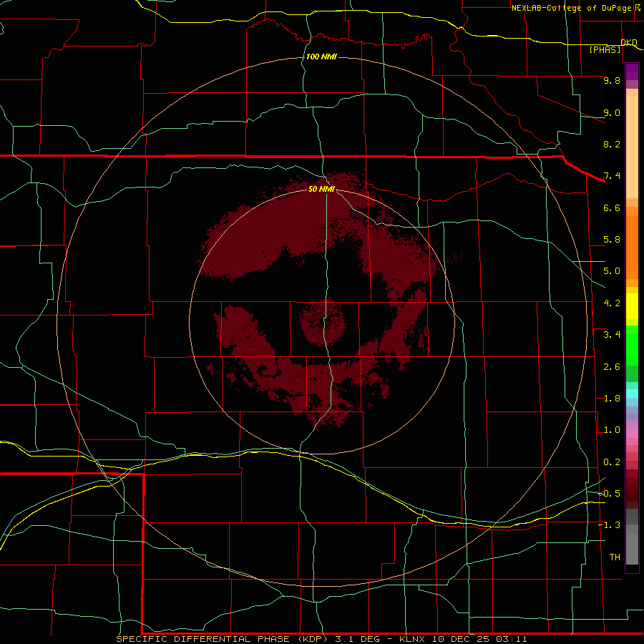Click the 9.0 value on color scale
The image size is (644, 644).
point(612,112)
